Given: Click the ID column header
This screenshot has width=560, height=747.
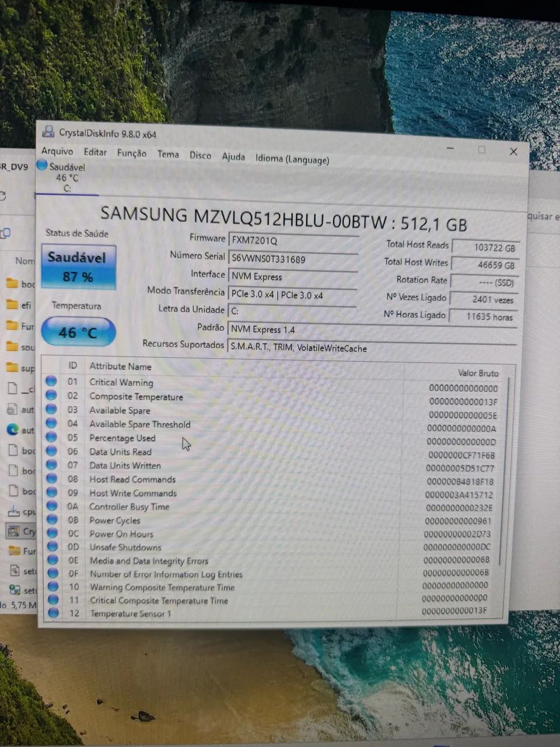Looking at the screenshot, I should click(x=73, y=365).
